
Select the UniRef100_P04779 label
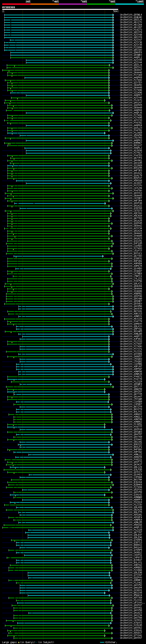[x=131, y=321]
